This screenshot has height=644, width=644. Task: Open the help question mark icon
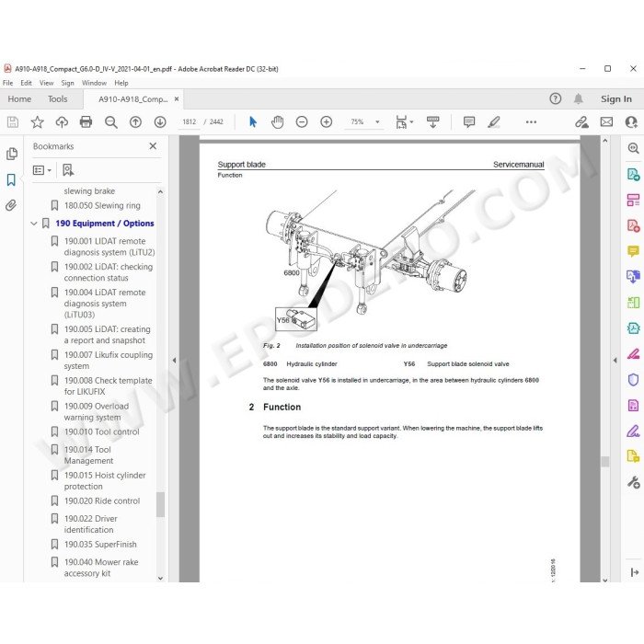point(556,99)
